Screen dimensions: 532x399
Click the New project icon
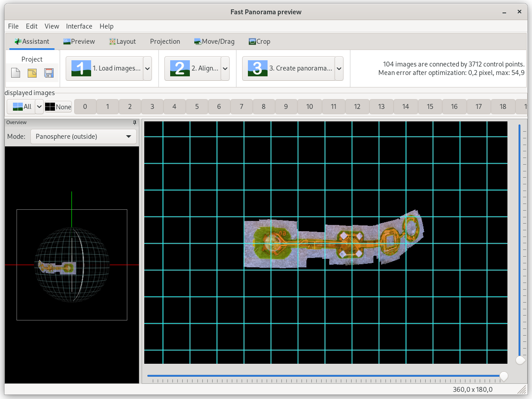(x=16, y=73)
